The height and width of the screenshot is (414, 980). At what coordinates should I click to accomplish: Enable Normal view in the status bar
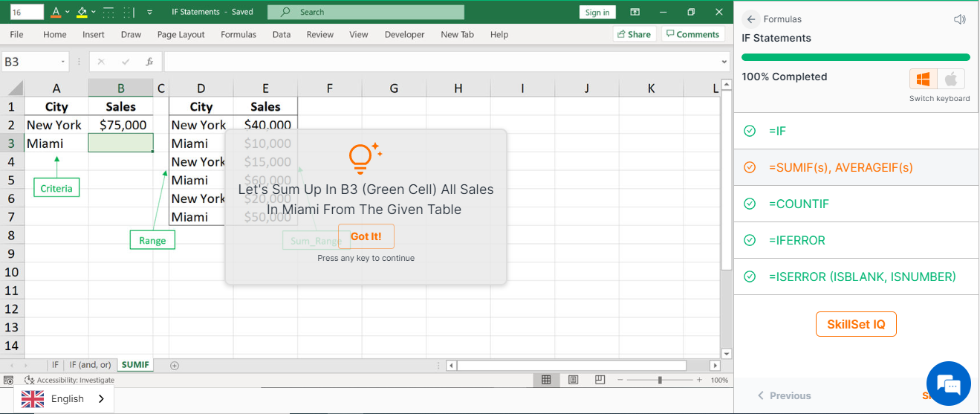546,380
